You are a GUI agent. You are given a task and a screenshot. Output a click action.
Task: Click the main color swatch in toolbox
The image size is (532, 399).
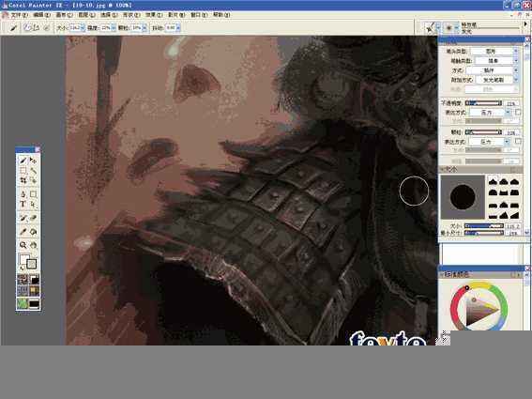[24, 260]
